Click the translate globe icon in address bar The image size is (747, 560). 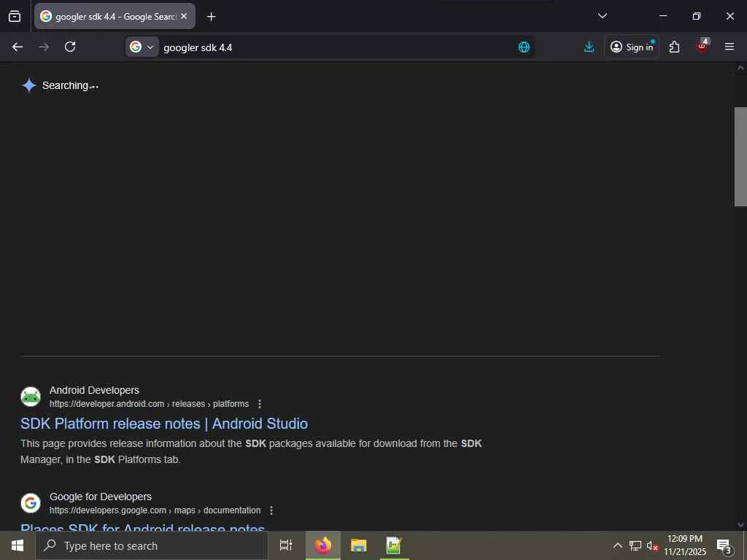click(x=524, y=47)
